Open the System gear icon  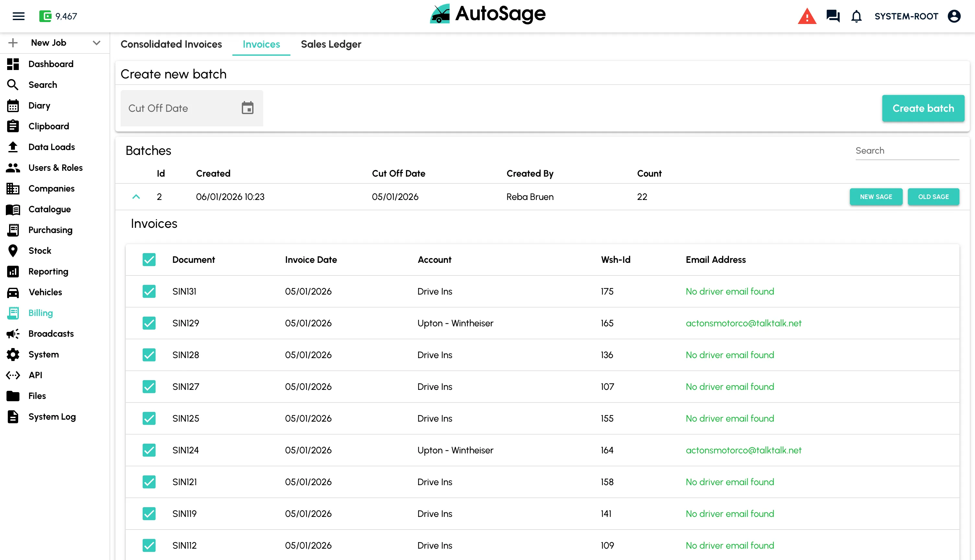click(13, 355)
